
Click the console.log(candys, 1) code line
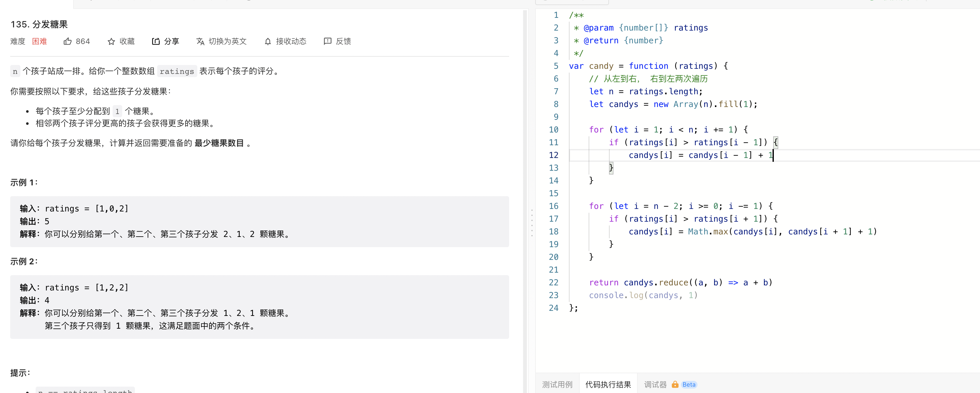click(x=643, y=296)
